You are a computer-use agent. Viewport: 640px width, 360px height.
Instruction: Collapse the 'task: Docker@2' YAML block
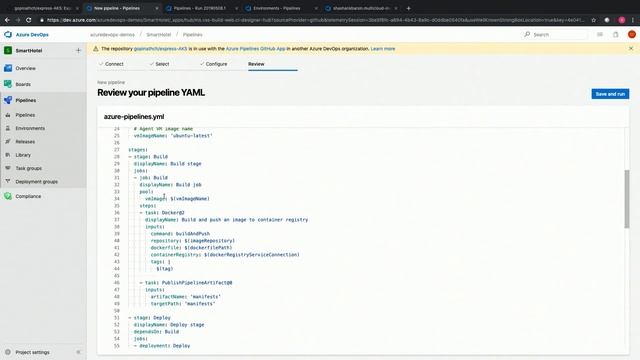tap(141, 213)
